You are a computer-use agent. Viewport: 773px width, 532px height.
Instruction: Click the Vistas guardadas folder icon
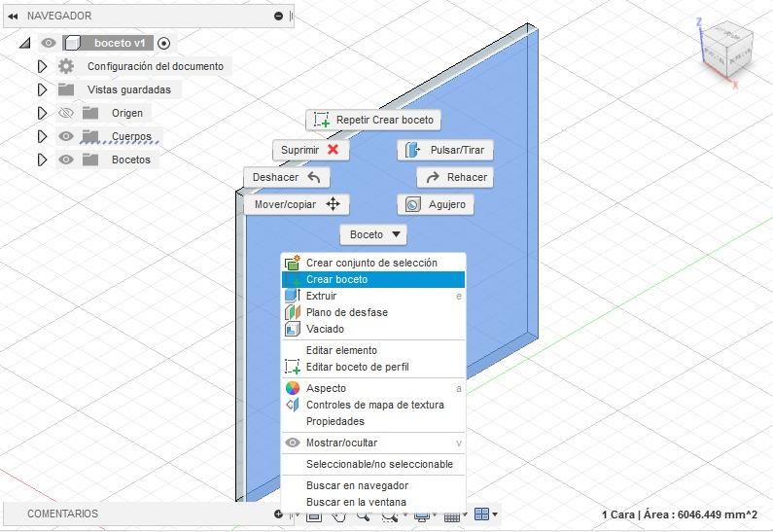point(66,89)
